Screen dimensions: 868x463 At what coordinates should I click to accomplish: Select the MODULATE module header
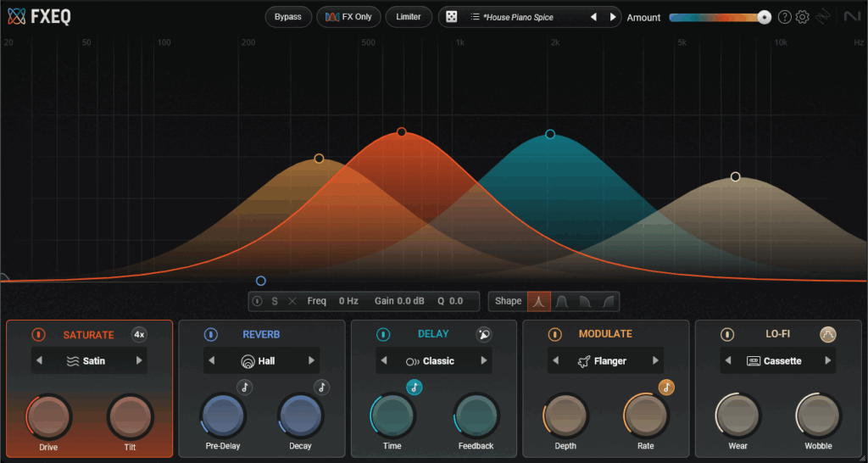click(604, 334)
